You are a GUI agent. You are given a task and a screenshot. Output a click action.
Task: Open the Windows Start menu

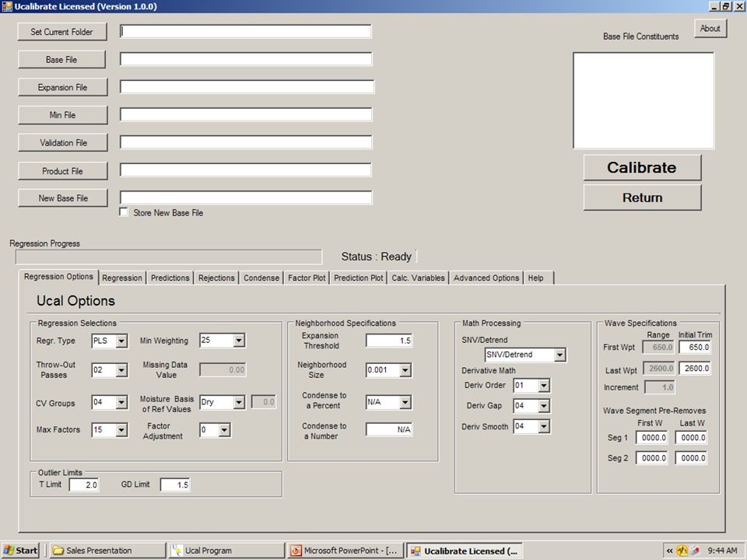(20, 551)
